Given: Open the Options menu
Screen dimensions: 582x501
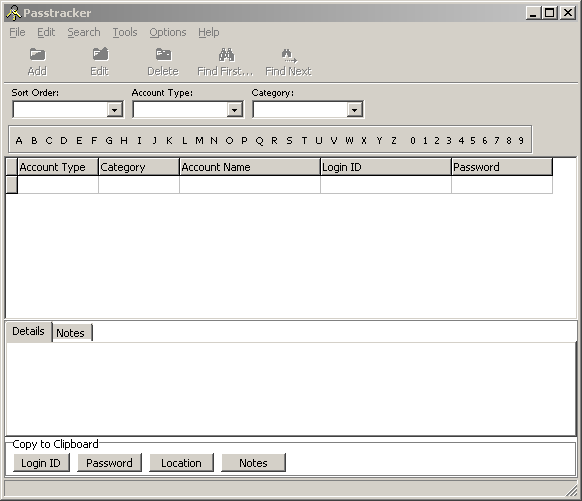Looking at the screenshot, I should tap(168, 32).
